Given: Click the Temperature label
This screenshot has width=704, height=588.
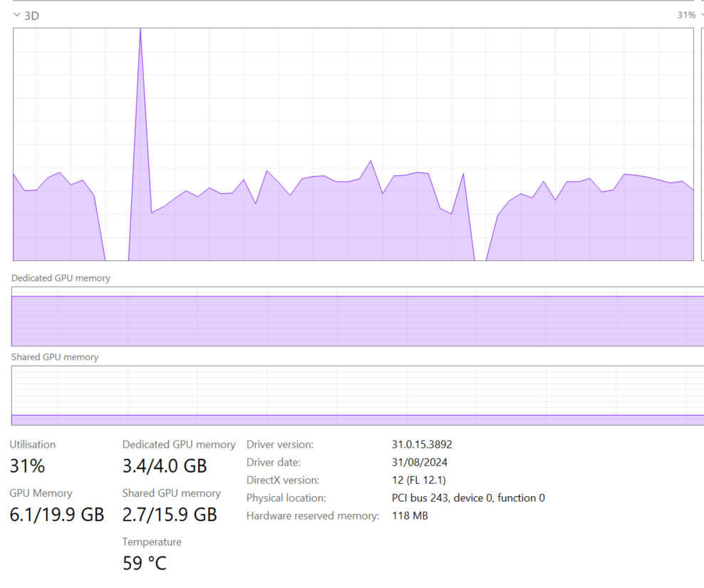Looking at the screenshot, I should (152, 542).
